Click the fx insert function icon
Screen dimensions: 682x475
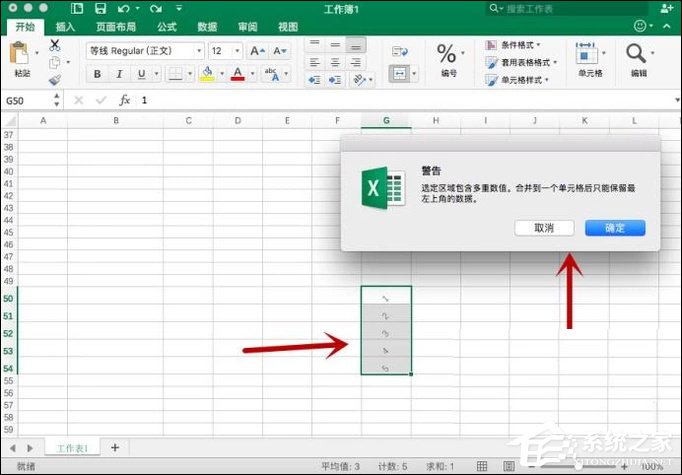[125, 100]
